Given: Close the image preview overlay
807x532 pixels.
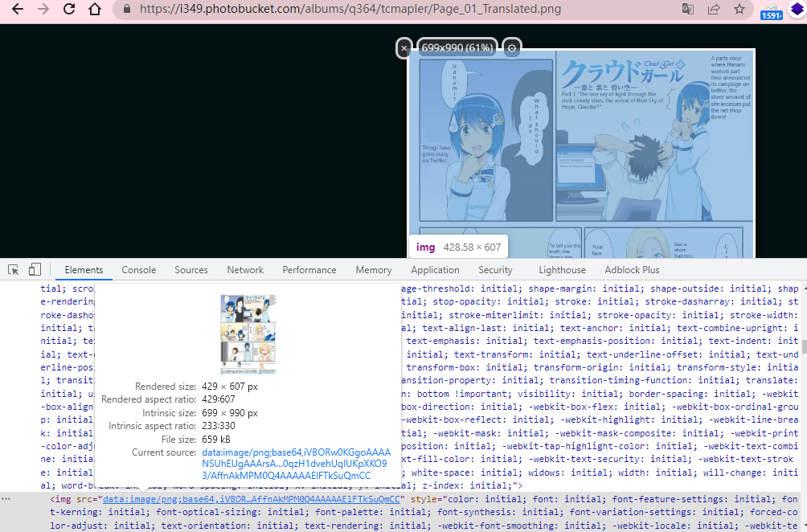Looking at the screenshot, I should click(404, 48).
